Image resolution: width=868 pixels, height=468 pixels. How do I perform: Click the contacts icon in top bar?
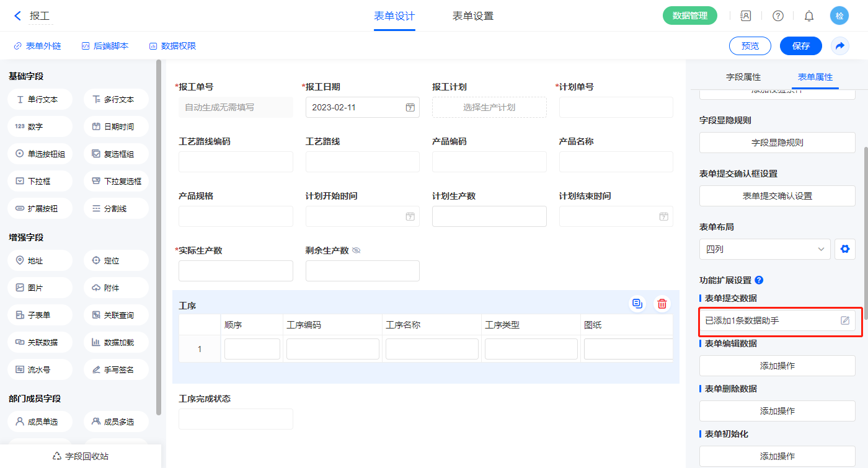coord(746,16)
